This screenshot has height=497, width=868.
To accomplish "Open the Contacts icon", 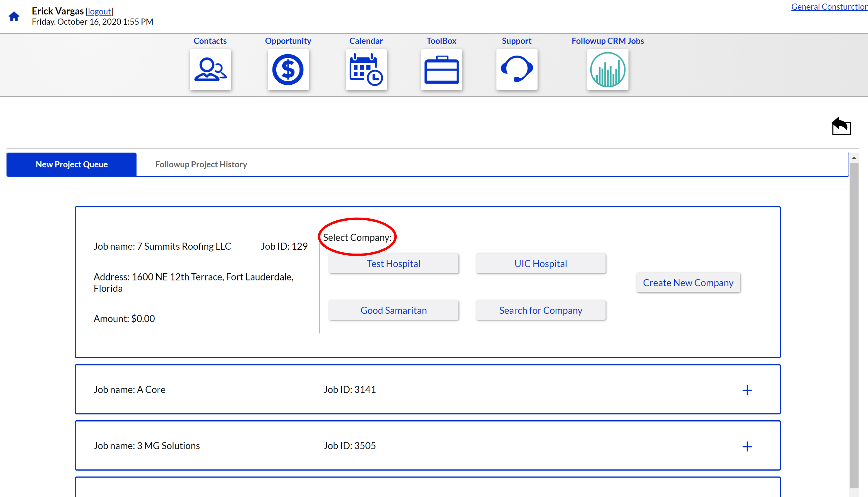I will [x=210, y=70].
